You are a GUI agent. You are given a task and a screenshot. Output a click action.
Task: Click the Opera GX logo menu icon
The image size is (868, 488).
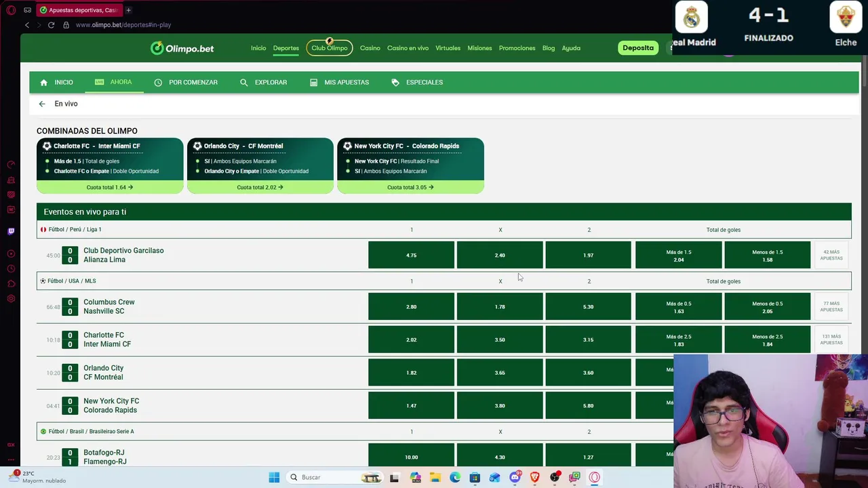point(11,10)
